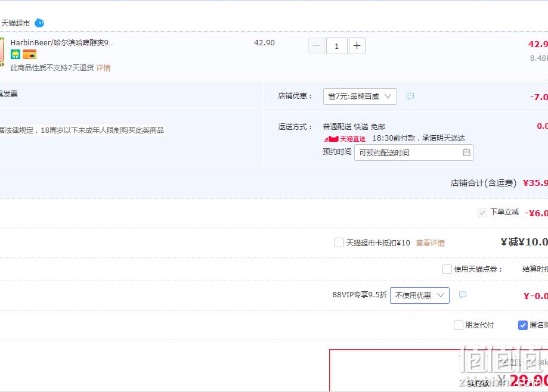Increase quantity with the plus button
The height and width of the screenshot is (392, 548).
pos(357,46)
